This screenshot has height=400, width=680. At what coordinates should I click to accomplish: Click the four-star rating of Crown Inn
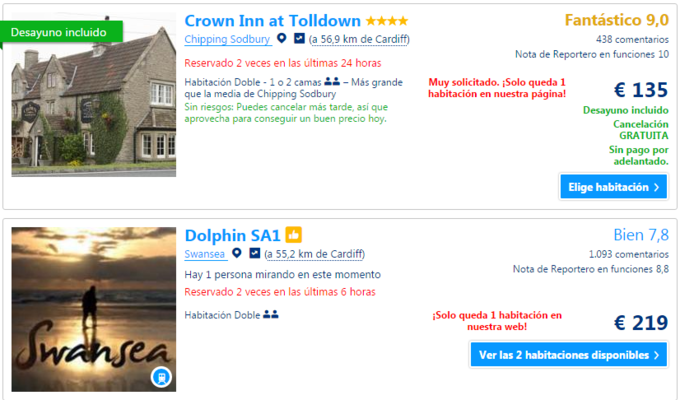pyautogui.click(x=385, y=20)
